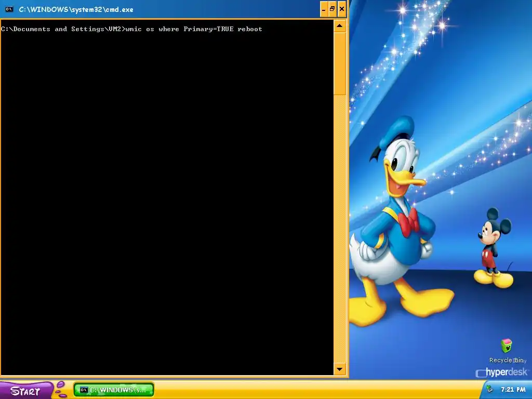Click the command window scroll down arrow
This screenshot has height=399, width=532.
(x=340, y=369)
